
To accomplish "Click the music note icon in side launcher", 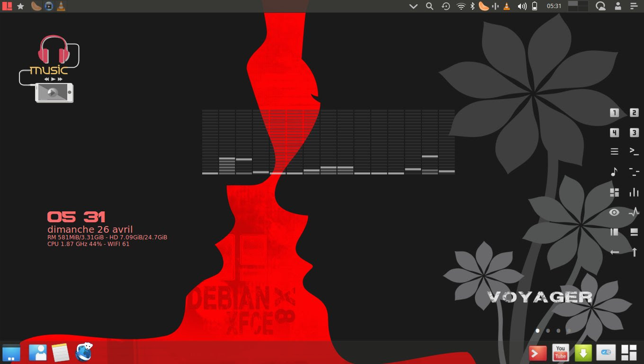I will point(614,172).
